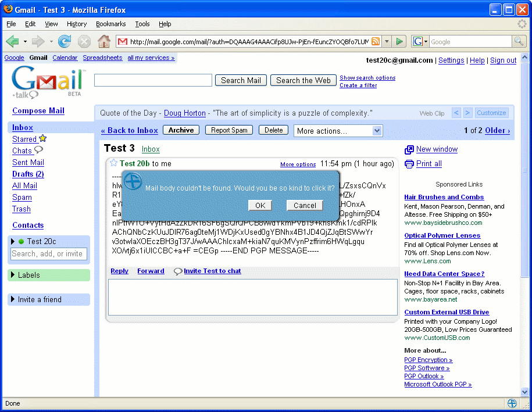532x412 pixels.
Task: Open the Edit menu
Action: pyautogui.click(x=30, y=24)
